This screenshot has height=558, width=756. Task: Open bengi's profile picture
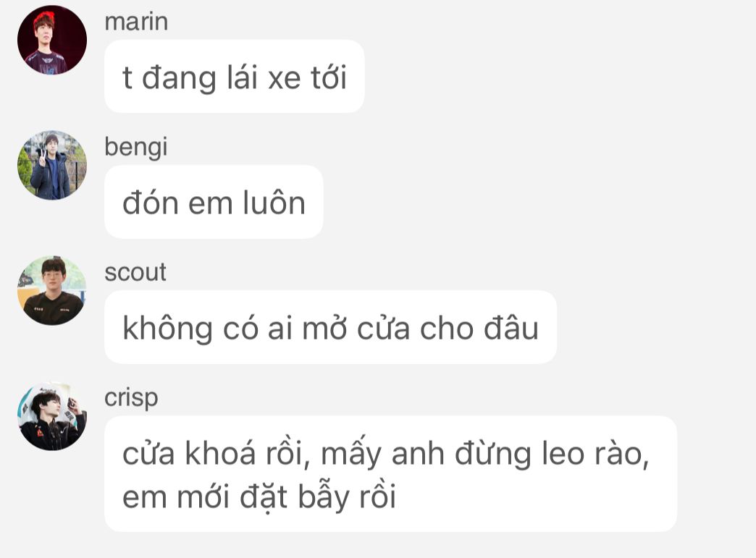(52, 165)
